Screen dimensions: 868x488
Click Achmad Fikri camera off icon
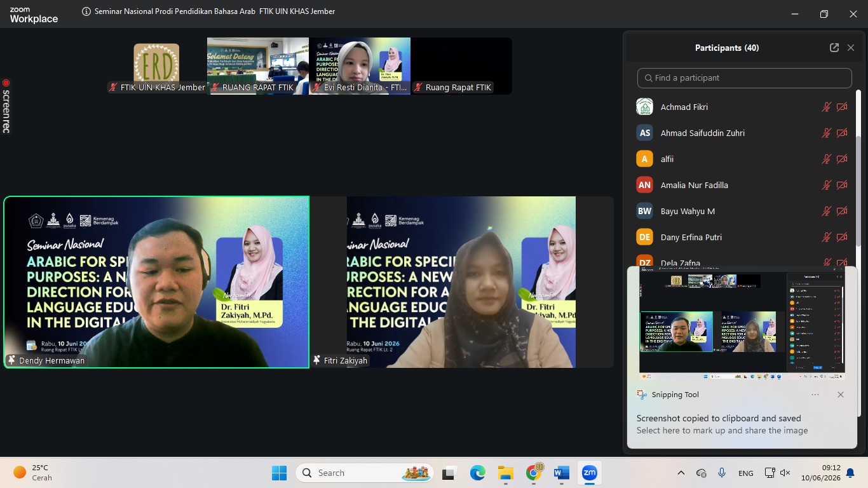(x=842, y=107)
